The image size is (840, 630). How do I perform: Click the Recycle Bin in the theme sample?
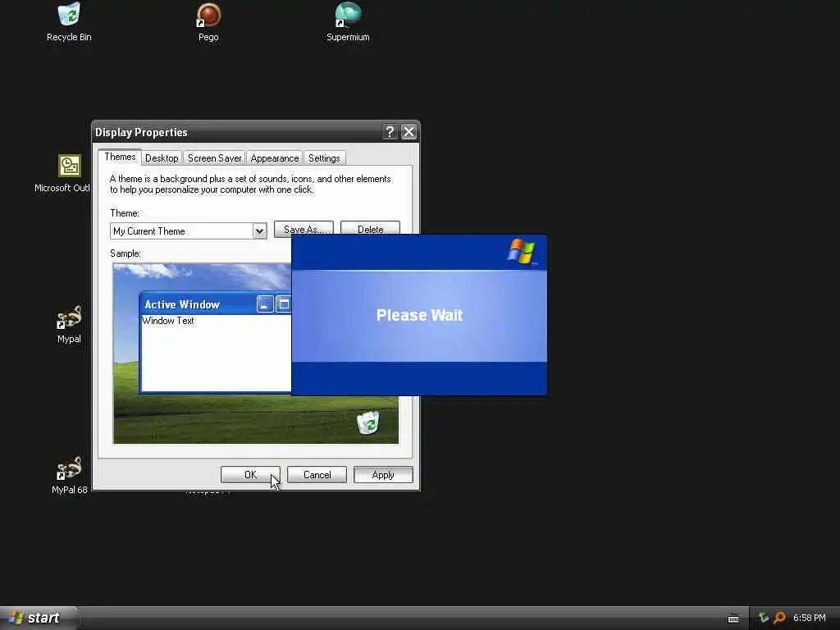[x=368, y=422]
